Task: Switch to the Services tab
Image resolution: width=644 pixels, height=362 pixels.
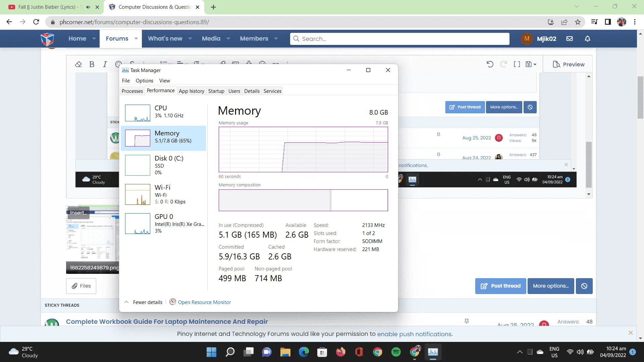Action: [x=272, y=91]
